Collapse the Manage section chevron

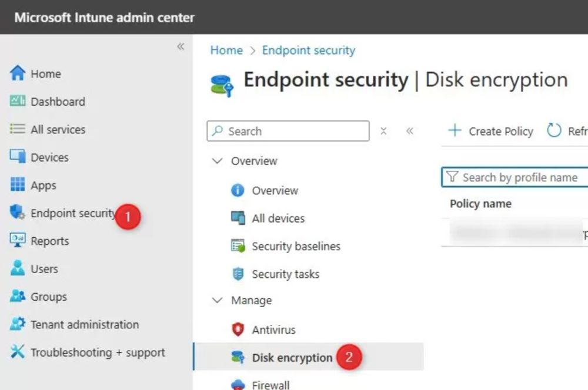(x=217, y=300)
